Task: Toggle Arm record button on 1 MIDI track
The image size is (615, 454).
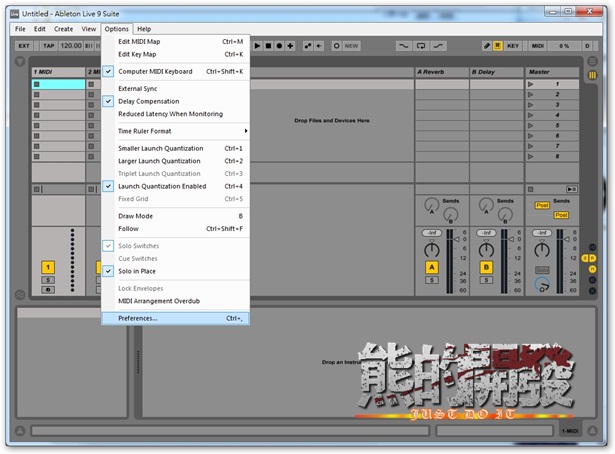Action: click(x=48, y=290)
